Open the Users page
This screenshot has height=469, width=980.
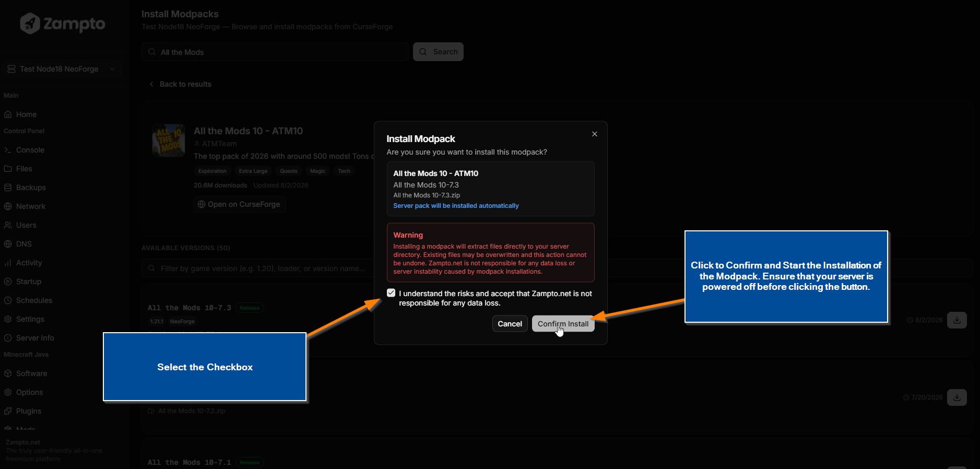pyautogui.click(x=26, y=225)
